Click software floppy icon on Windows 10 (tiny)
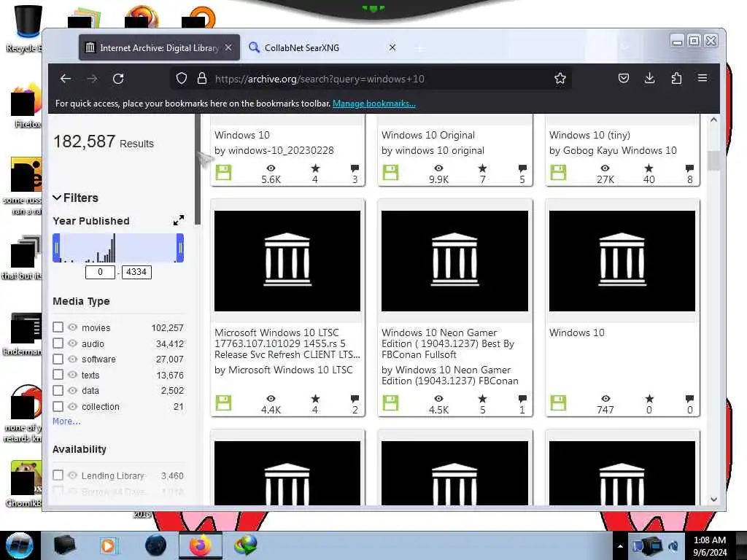Screen dimensions: 747x560 click(x=558, y=172)
